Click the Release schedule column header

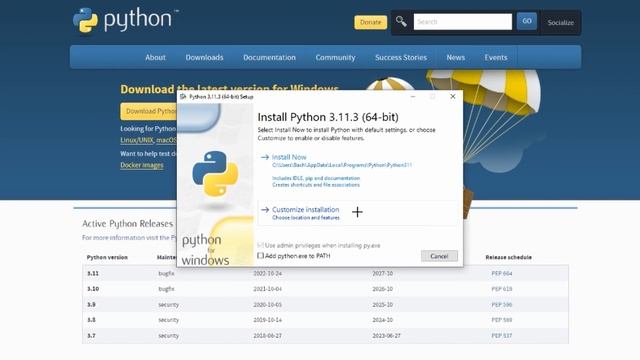click(508, 257)
